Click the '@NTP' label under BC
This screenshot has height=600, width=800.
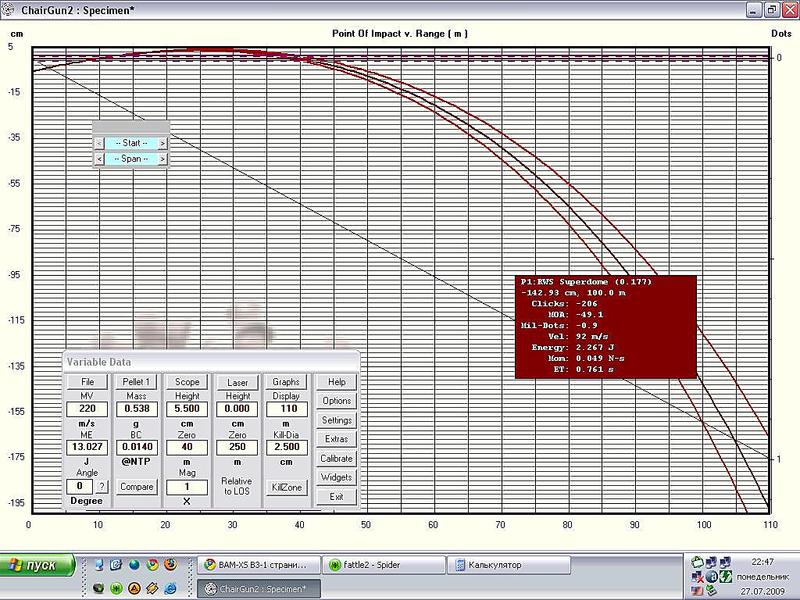tap(136, 461)
